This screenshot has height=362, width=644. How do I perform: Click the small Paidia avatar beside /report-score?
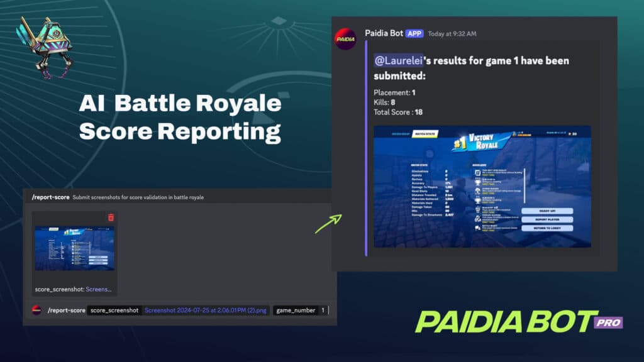point(37,310)
